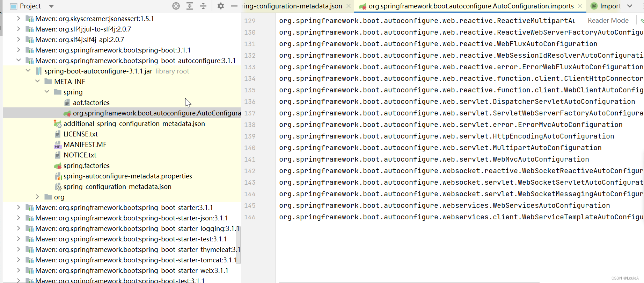
Task: Click the WebFluxAutoConfiguration line
Action: [x=438, y=44]
